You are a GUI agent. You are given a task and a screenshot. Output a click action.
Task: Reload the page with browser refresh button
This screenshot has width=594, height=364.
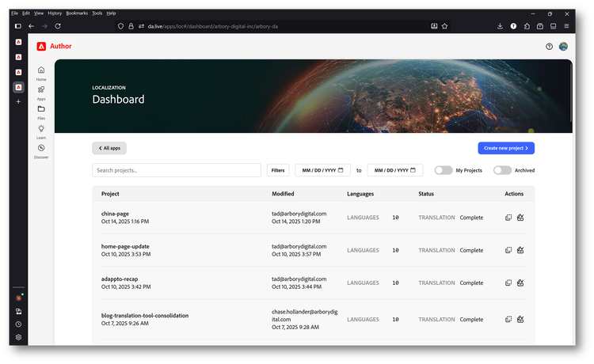pyautogui.click(x=59, y=26)
